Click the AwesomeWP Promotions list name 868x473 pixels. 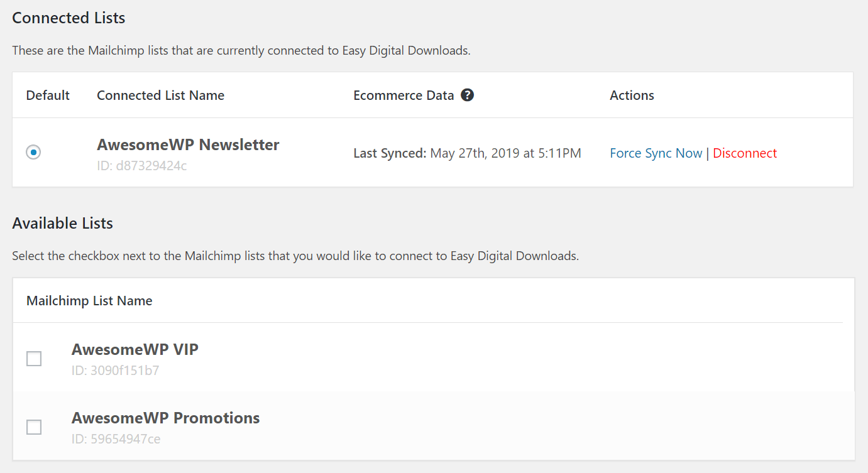[165, 418]
